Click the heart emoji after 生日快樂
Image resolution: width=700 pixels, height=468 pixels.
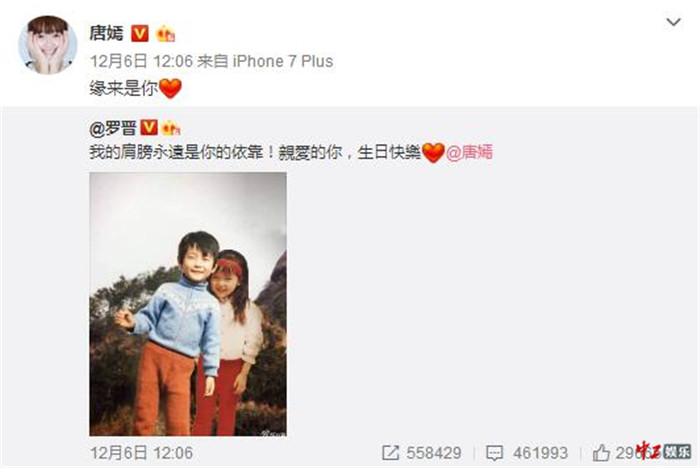pyautogui.click(x=433, y=153)
